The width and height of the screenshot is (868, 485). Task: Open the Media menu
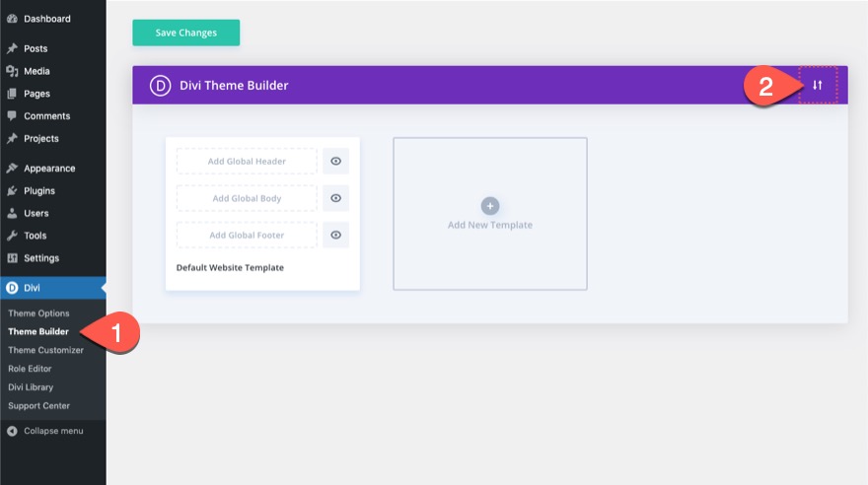[53, 71]
